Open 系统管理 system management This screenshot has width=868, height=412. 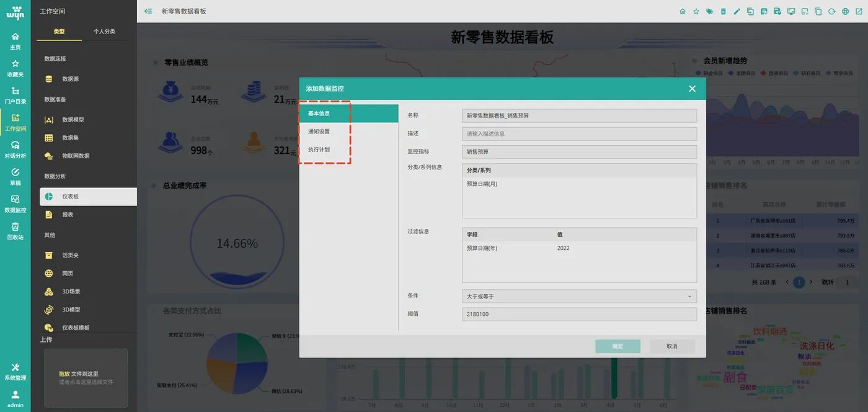(15, 372)
